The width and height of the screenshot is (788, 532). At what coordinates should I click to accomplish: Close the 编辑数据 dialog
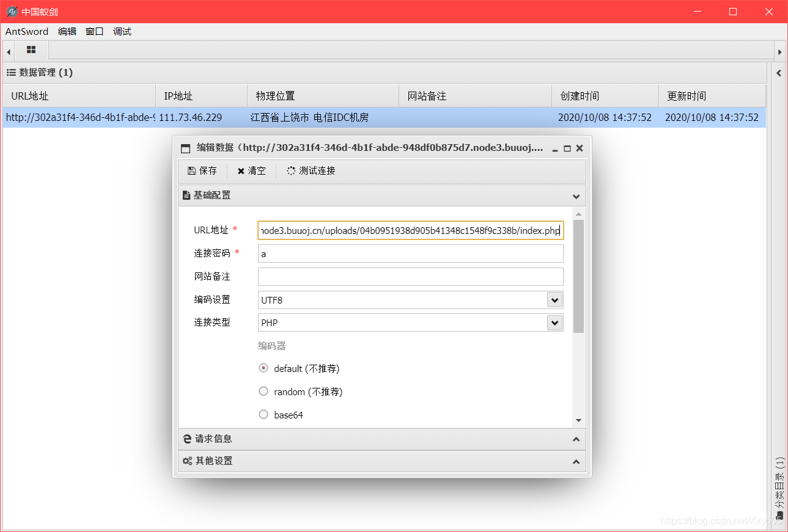click(x=580, y=148)
